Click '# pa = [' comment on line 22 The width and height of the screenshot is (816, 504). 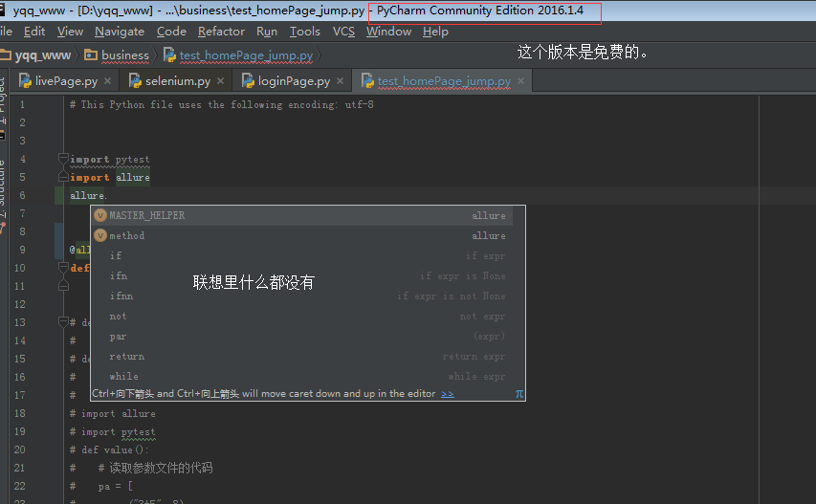click(101, 487)
